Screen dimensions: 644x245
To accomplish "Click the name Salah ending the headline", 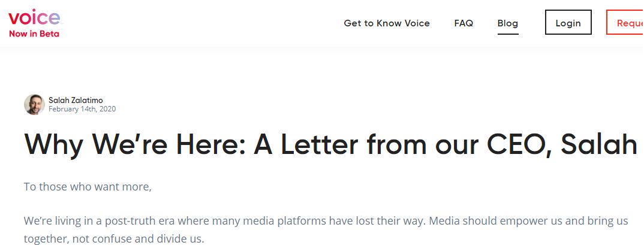I will (599, 144).
